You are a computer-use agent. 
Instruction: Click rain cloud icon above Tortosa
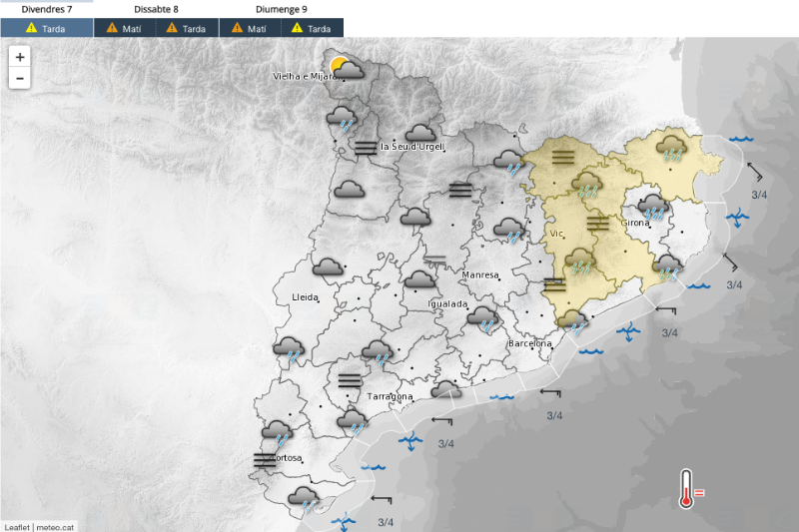(277, 432)
